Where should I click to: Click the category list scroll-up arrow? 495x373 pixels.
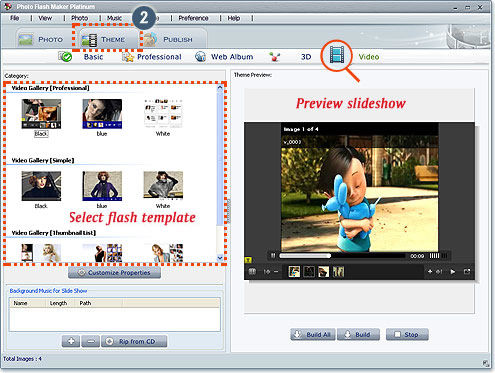click(220, 88)
